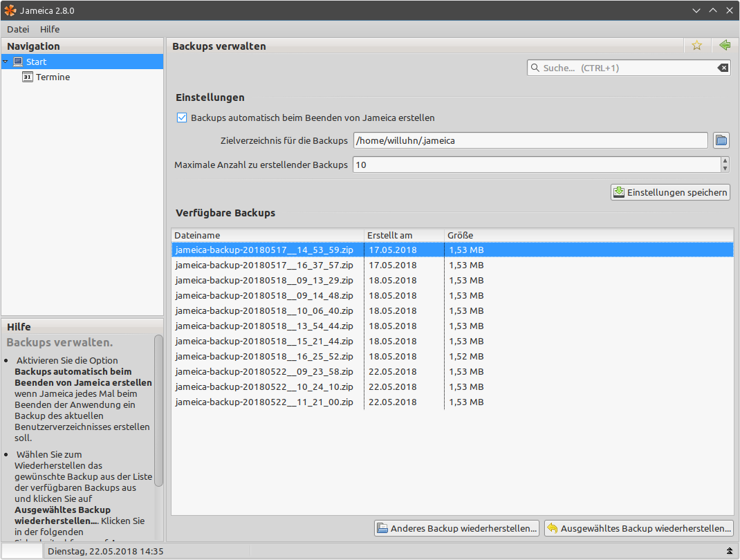Click status bar date Dienstag, 22.05.2018 14:35
This screenshot has height=560, width=740.
click(x=105, y=551)
